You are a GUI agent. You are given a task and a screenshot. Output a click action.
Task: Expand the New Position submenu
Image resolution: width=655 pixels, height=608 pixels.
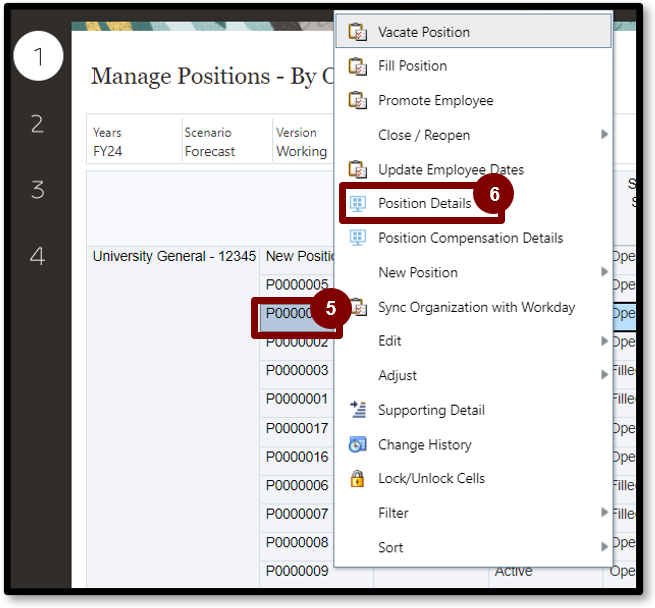(603, 272)
